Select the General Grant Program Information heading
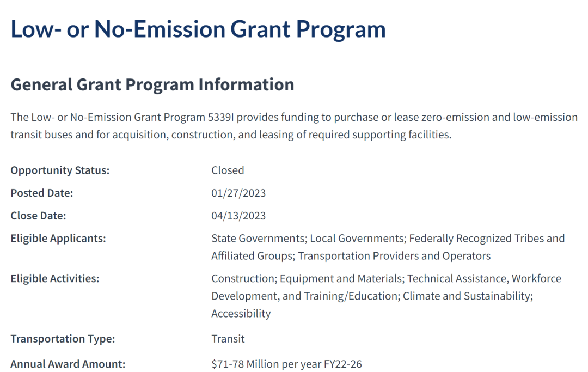588x372 pixels. [152, 84]
